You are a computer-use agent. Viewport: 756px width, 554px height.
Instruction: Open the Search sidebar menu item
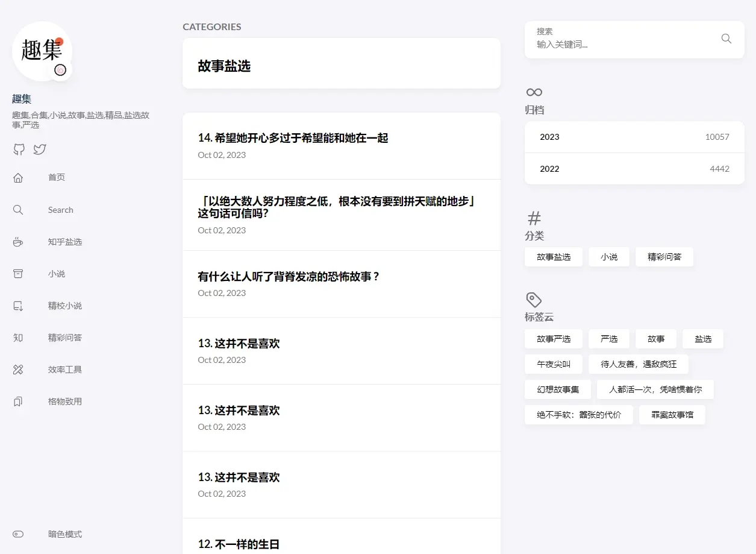click(x=60, y=209)
